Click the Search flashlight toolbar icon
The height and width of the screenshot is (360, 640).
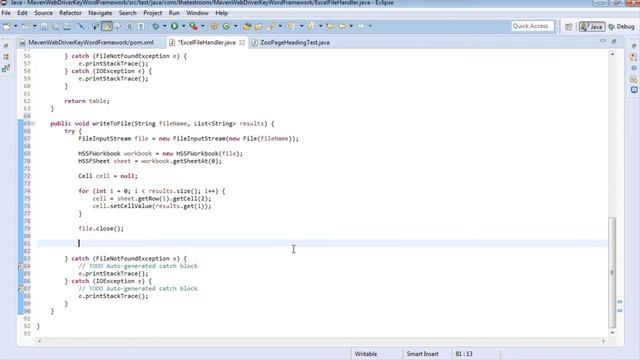pos(271,27)
